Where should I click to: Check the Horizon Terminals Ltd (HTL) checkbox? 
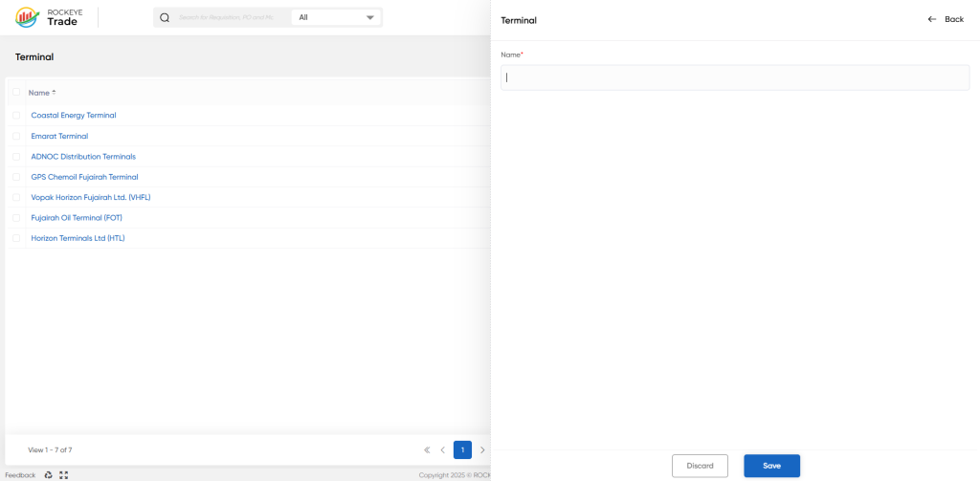tap(16, 238)
